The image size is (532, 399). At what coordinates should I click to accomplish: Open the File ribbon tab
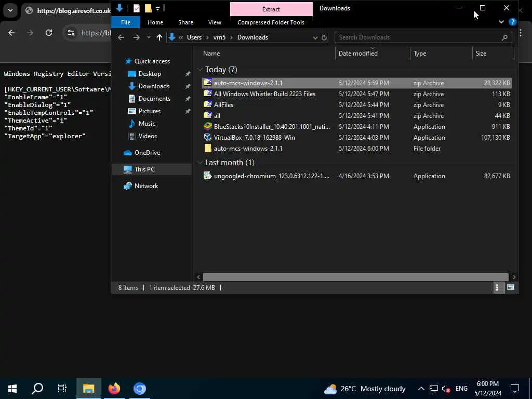pyautogui.click(x=126, y=22)
